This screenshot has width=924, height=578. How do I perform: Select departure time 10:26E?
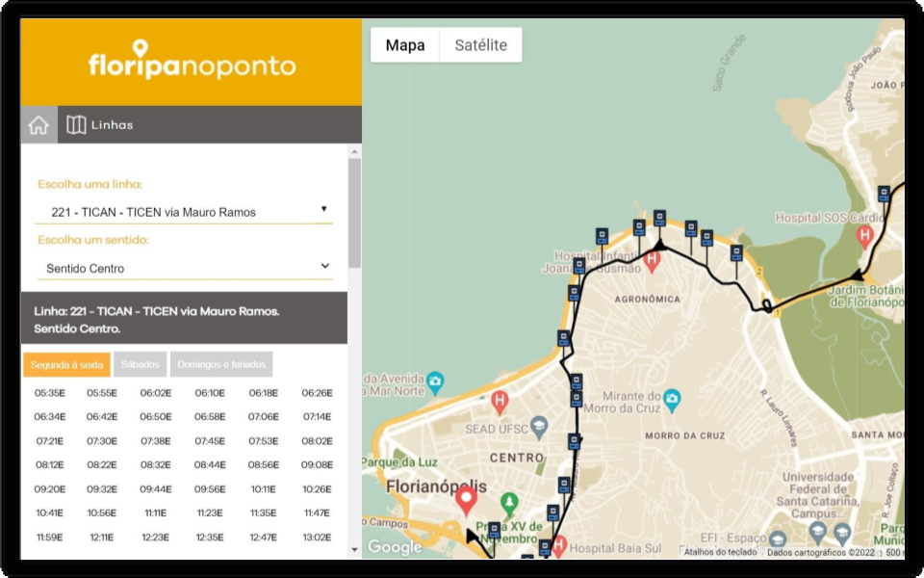[317, 489]
